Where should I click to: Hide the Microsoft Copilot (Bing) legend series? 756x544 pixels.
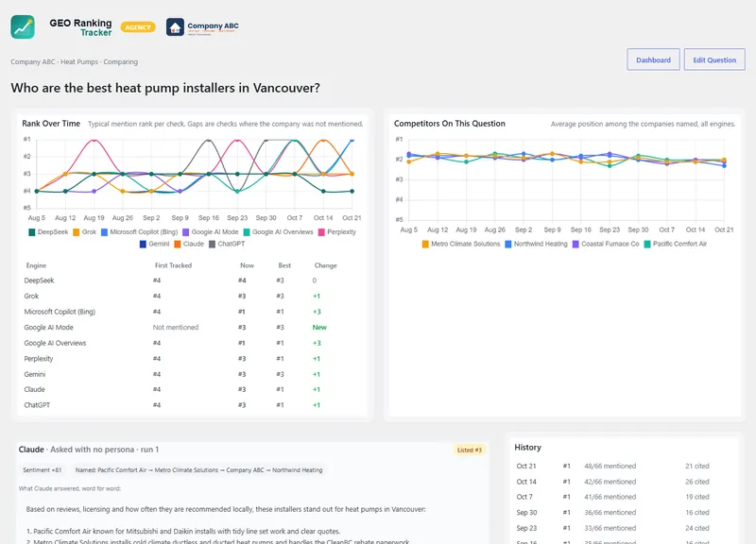click(139, 231)
